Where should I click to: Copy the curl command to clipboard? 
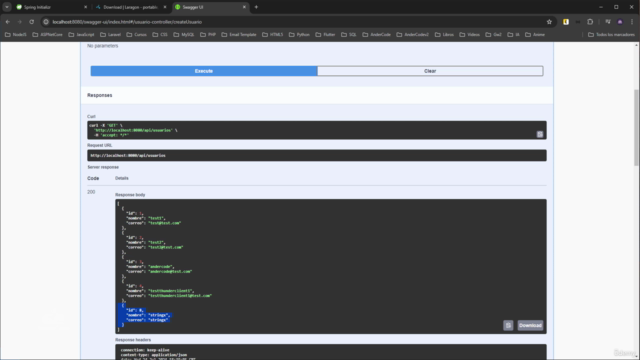(540, 134)
